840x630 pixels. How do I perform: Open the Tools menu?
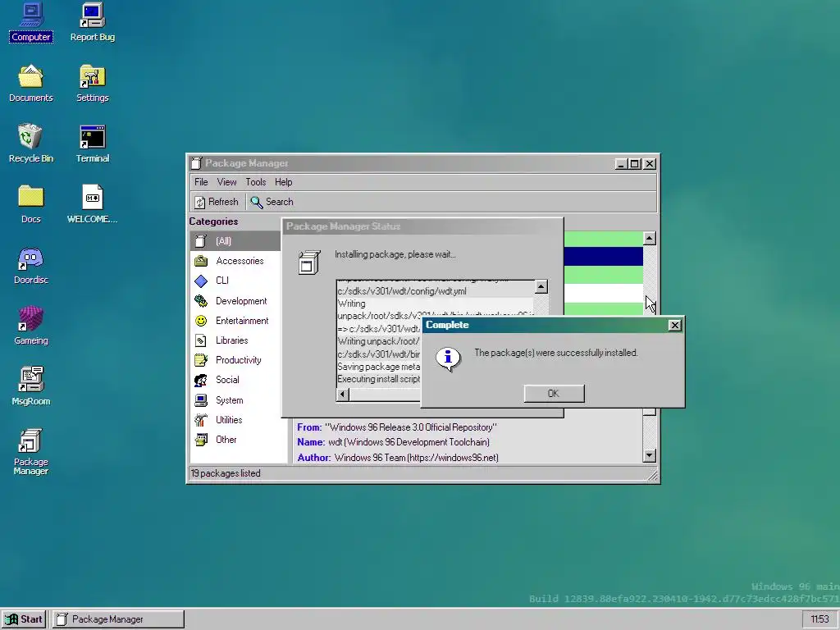pyautogui.click(x=256, y=182)
